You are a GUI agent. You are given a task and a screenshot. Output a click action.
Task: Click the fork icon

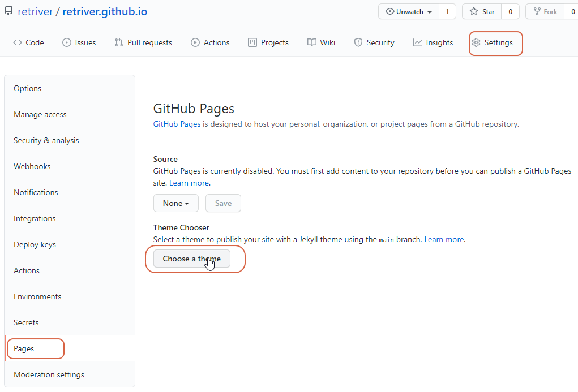[x=537, y=12]
